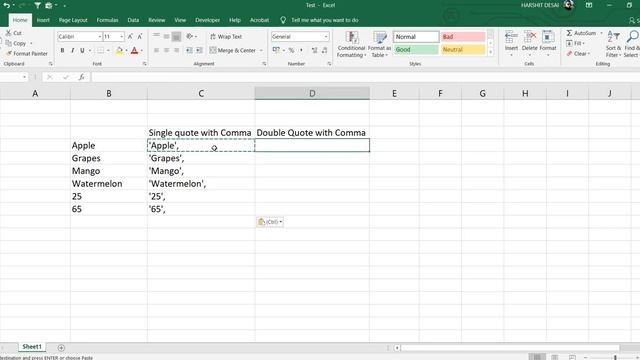Viewport: 640px width, 360px height.
Task: Open the General number format dropdown
Action: point(326,37)
